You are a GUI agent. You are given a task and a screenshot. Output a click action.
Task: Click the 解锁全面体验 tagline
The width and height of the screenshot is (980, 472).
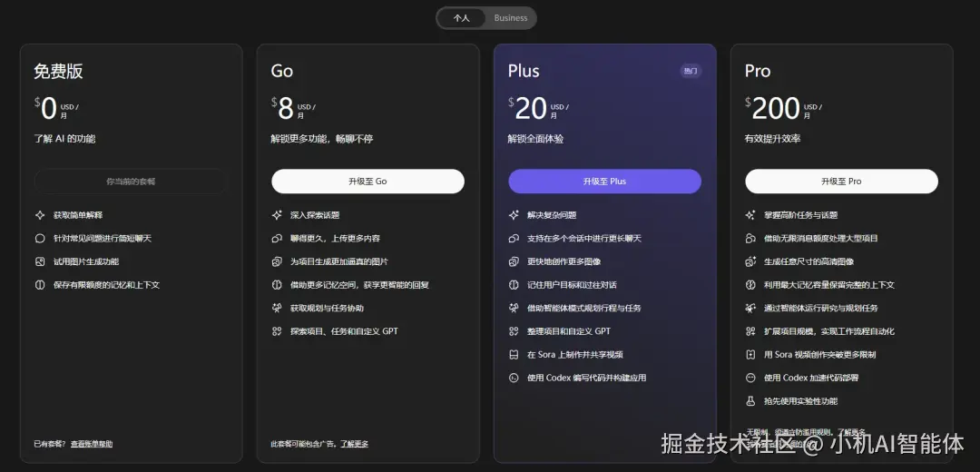tap(535, 139)
